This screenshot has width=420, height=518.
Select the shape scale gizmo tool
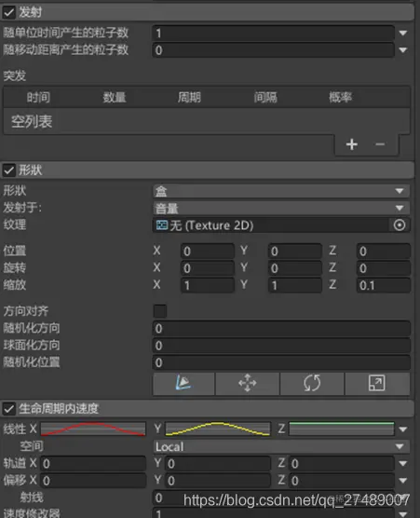pos(377,384)
